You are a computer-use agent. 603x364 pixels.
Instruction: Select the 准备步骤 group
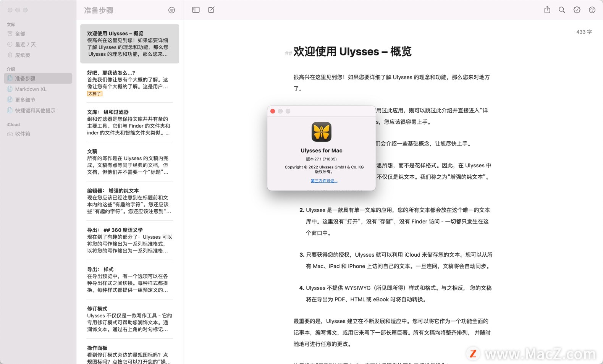(x=38, y=78)
